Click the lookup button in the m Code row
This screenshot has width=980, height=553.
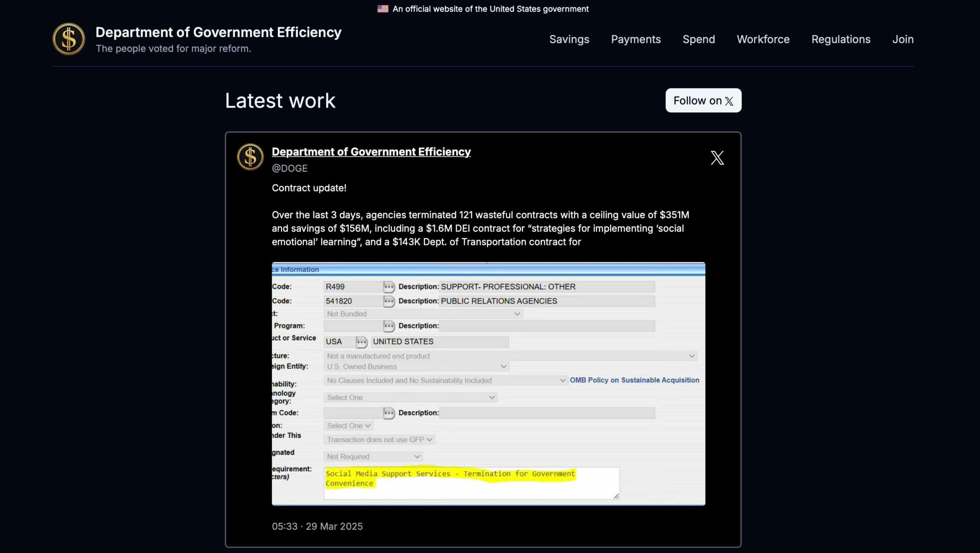point(389,413)
